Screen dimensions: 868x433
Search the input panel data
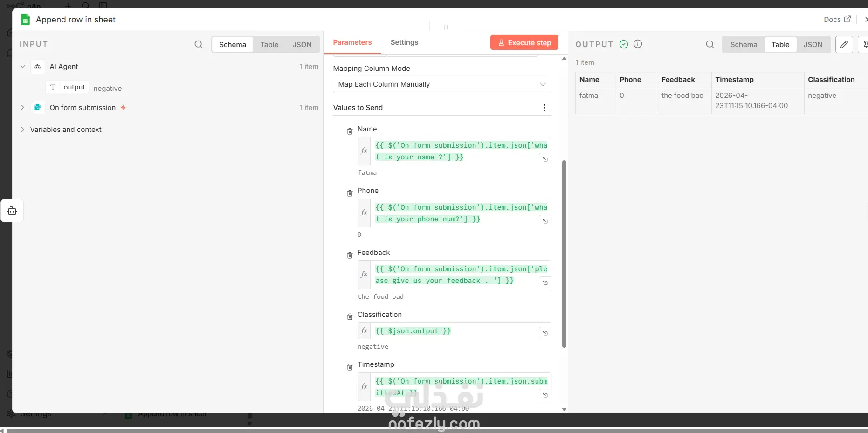pos(199,44)
